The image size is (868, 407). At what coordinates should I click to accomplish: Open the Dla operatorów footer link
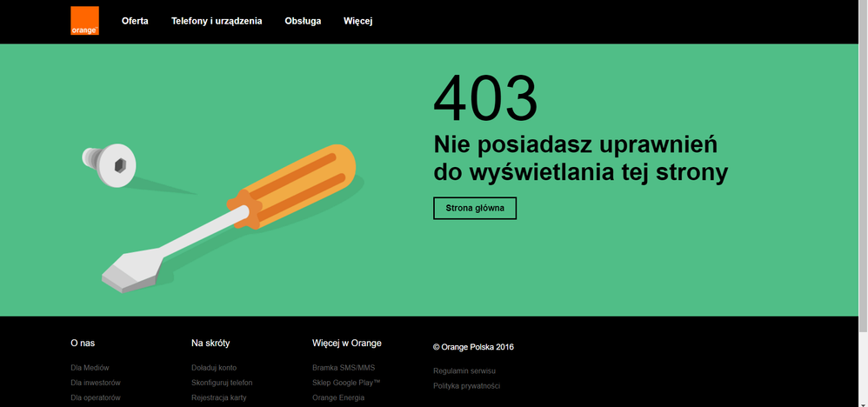pyautogui.click(x=95, y=397)
